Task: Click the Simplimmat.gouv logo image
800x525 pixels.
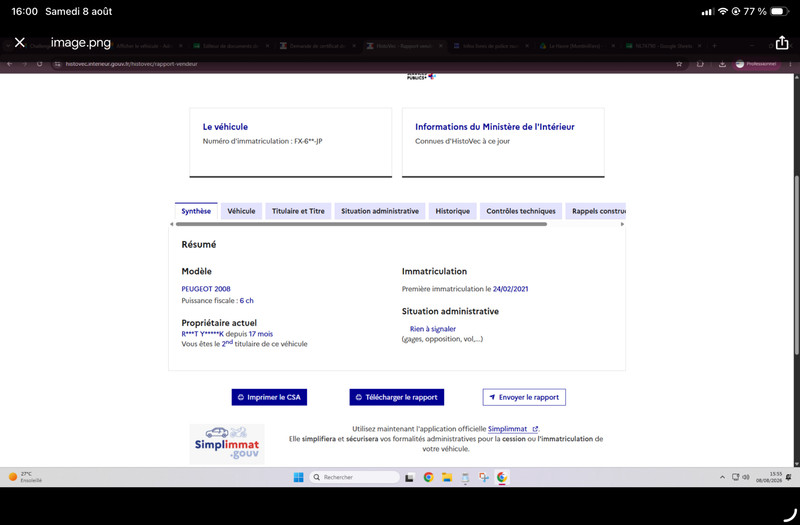Action: tap(227, 444)
